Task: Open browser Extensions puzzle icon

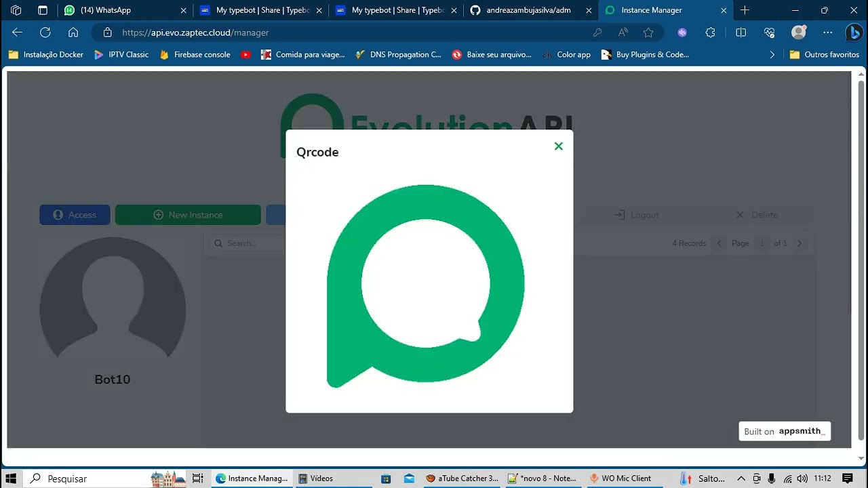Action: 710,33
